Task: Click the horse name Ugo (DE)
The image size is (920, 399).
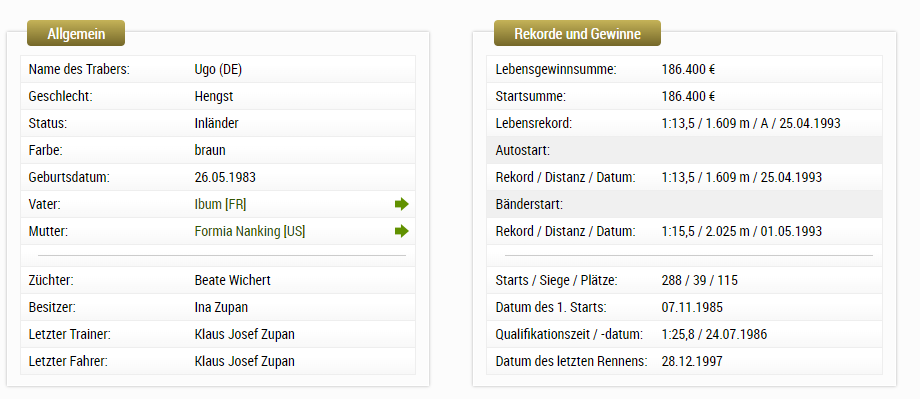Action: pos(218,69)
